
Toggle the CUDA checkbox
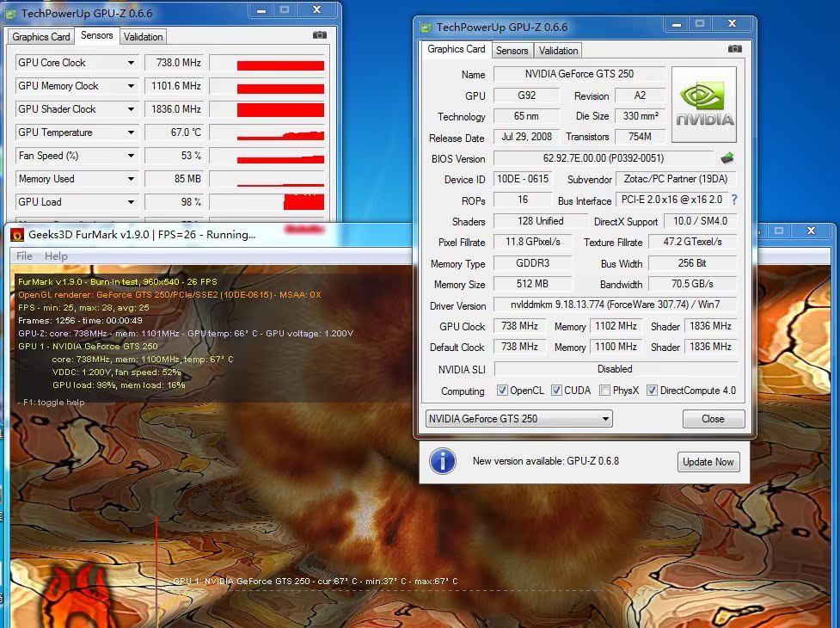click(x=556, y=391)
